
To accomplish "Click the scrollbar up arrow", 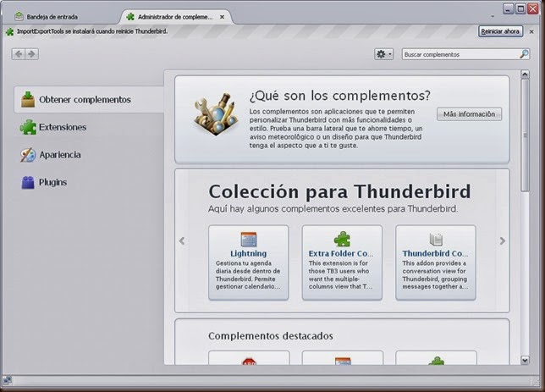I will pos(525,75).
